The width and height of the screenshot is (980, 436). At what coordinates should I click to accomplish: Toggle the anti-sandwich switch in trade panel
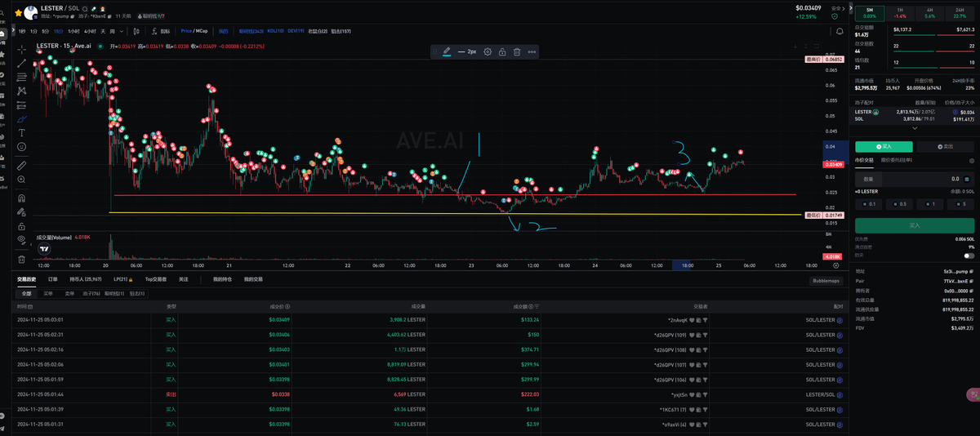[969, 256]
